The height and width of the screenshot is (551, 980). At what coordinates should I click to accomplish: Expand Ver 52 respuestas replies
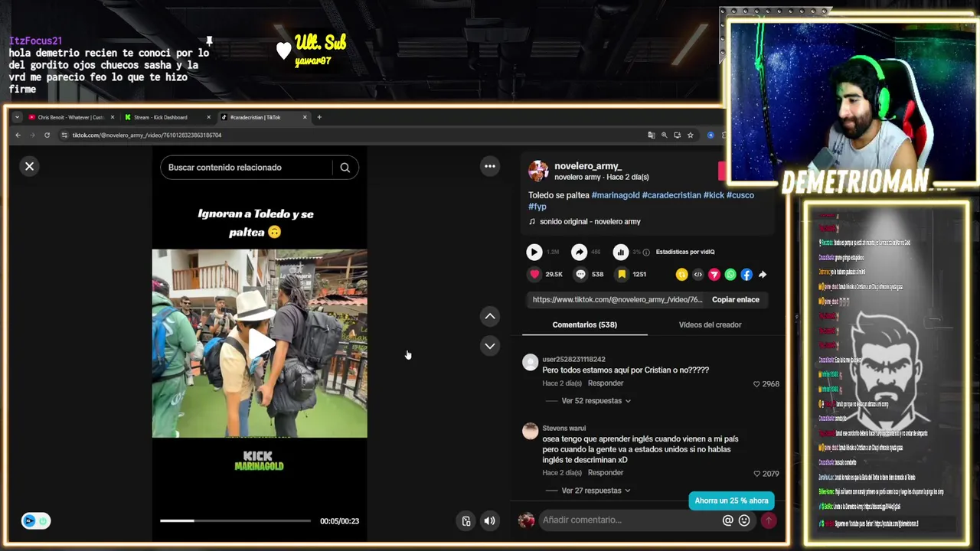pyautogui.click(x=596, y=401)
